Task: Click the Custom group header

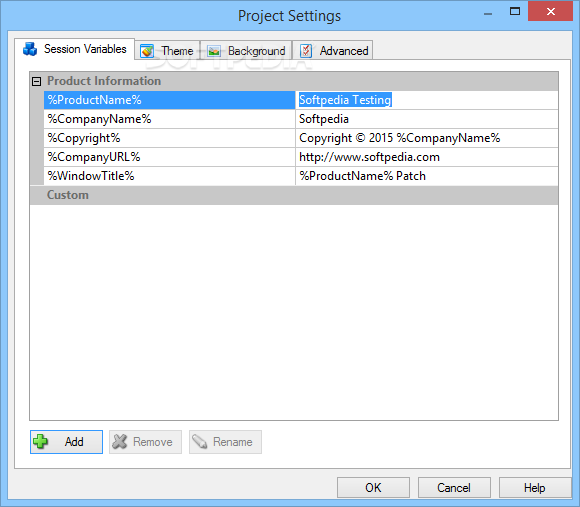Action: [x=294, y=195]
